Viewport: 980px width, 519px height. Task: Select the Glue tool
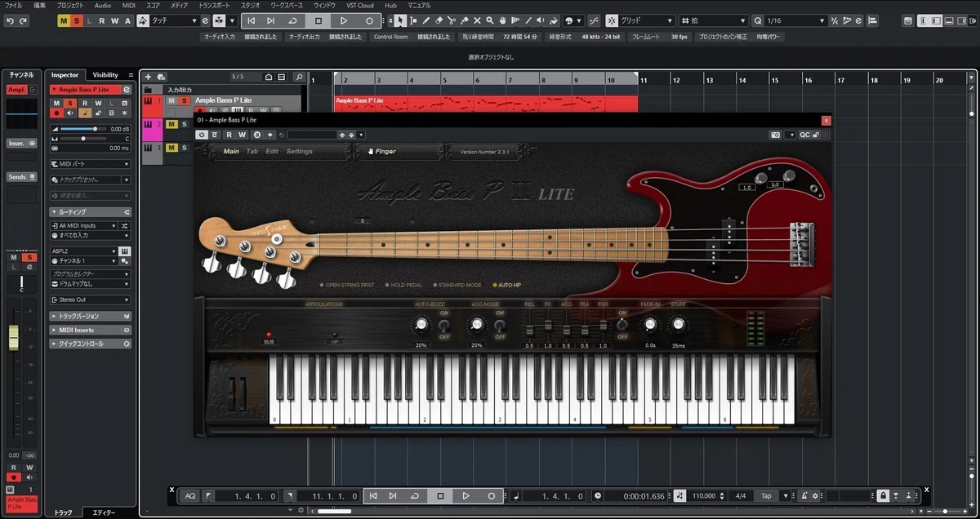tap(465, 20)
